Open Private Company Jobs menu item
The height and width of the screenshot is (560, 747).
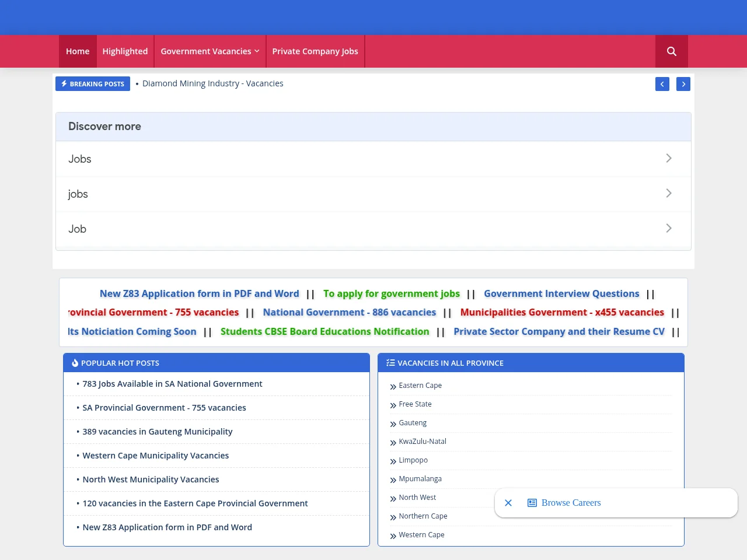(315, 51)
